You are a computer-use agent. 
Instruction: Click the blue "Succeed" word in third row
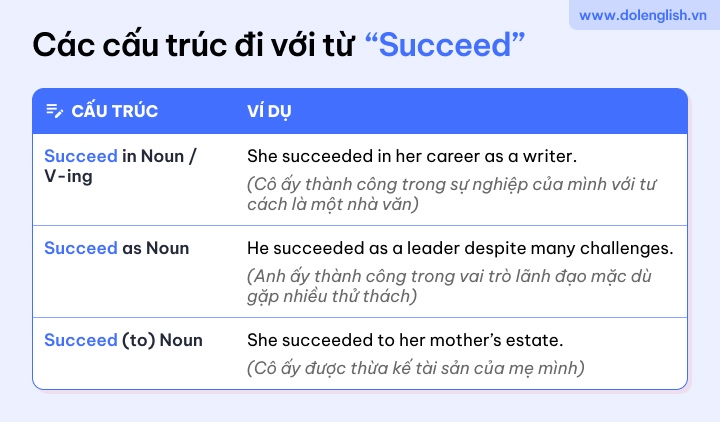(81, 340)
